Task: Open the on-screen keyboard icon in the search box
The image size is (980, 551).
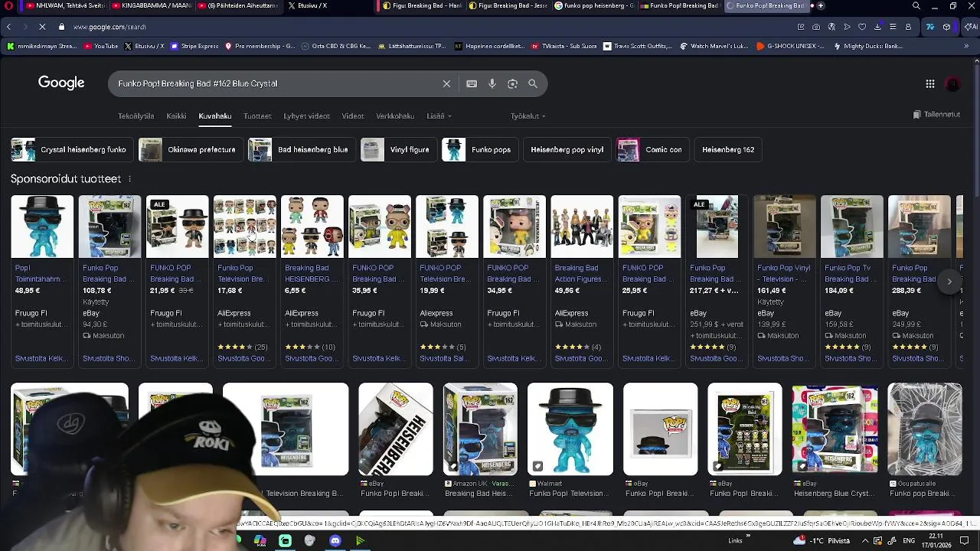Action: point(472,83)
